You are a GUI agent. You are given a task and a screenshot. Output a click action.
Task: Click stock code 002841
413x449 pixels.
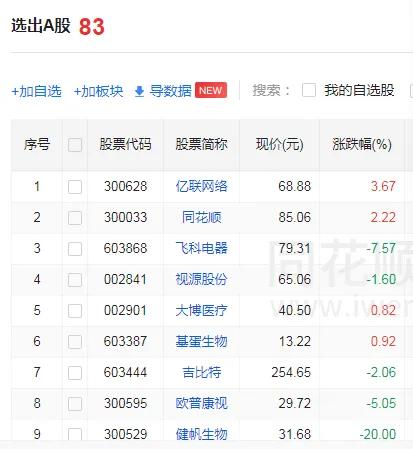(125, 279)
